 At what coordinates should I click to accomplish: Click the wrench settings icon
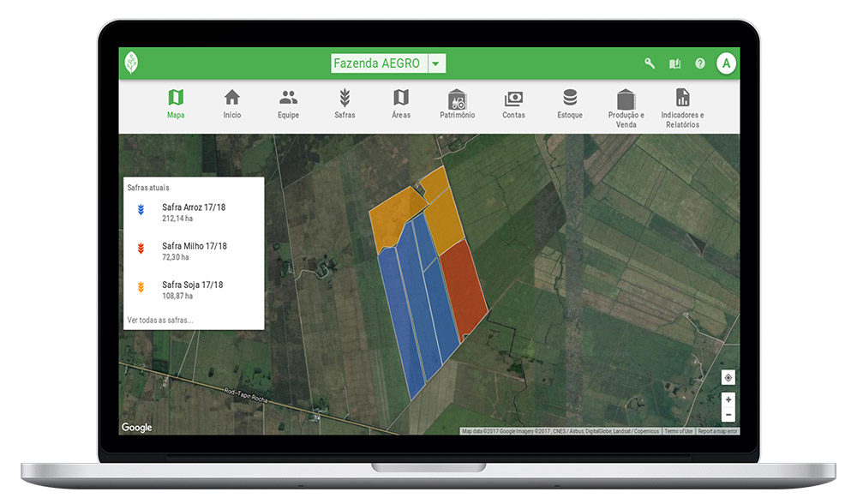pos(650,63)
